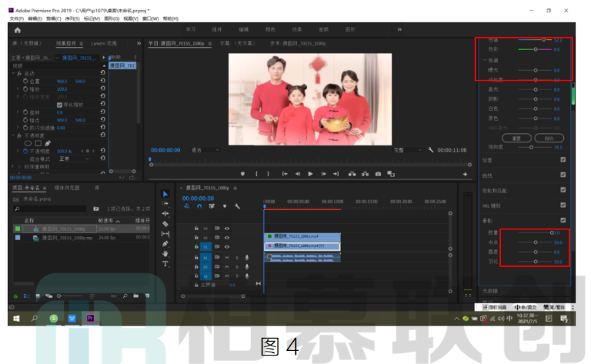Add a marker in Program monitor

click(x=242, y=174)
